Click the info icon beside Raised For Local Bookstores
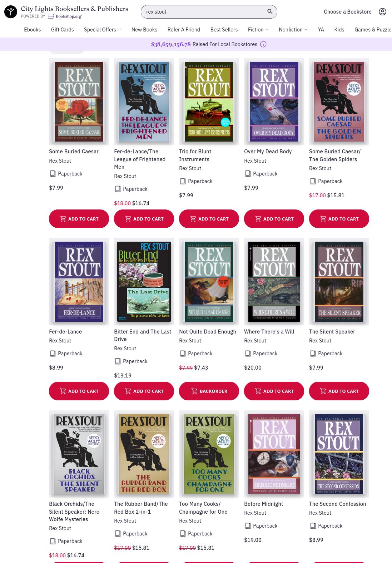Image resolution: width=392 pixels, height=563 pixels. click(263, 44)
